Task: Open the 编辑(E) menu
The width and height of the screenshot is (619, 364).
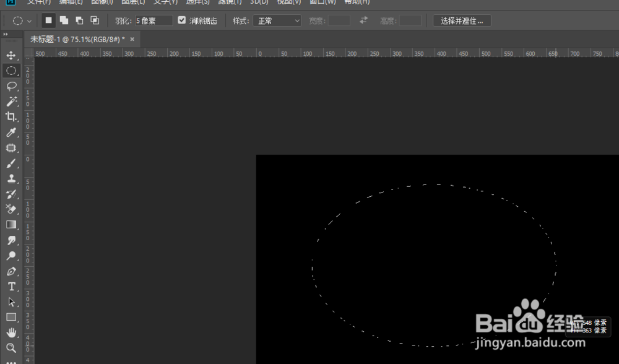Action: click(x=71, y=2)
